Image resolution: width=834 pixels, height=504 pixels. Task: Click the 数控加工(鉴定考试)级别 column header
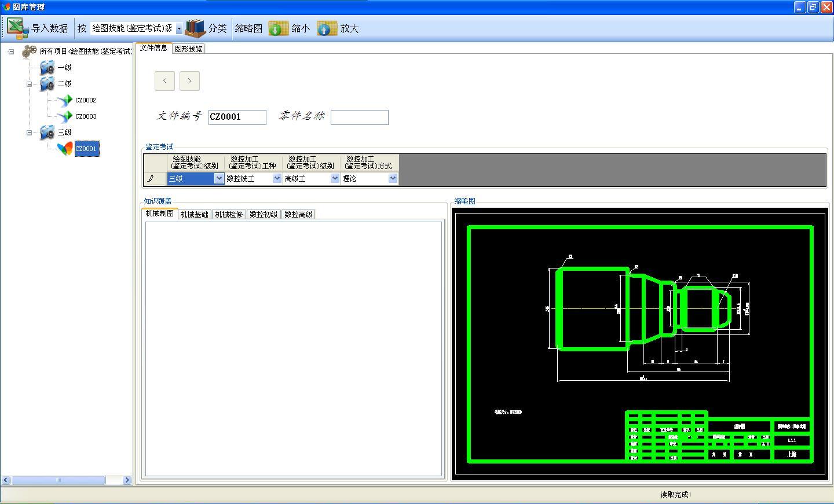(x=312, y=163)
